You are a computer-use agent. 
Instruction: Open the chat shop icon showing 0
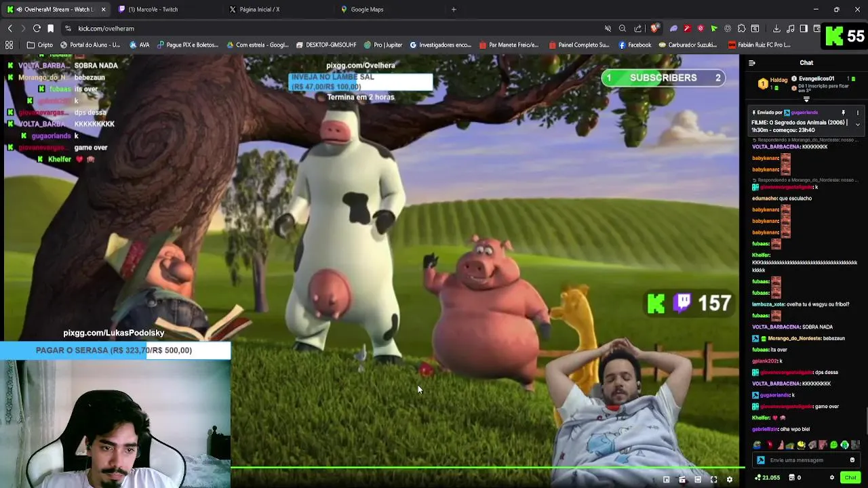click(795, 478)
